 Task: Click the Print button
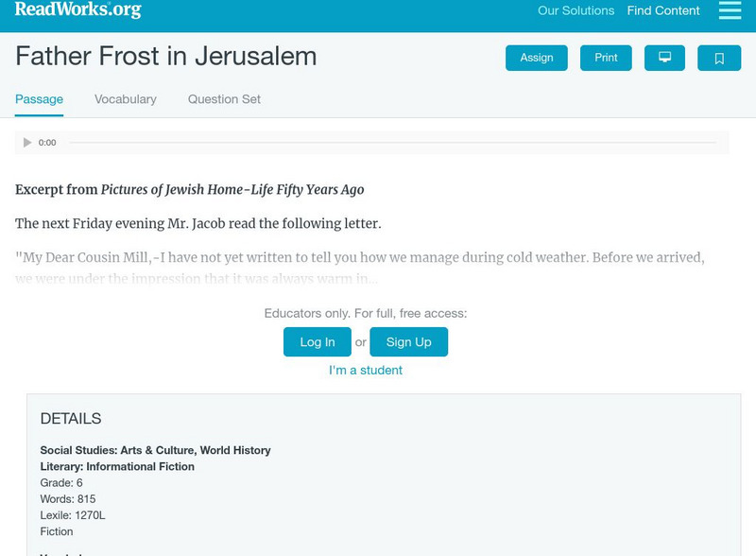pos(606,58)
